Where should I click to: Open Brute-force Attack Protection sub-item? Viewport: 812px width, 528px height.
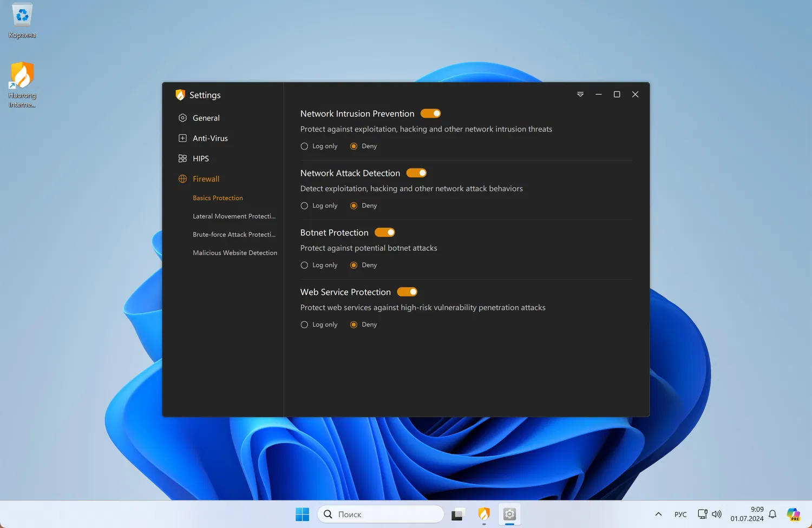[234, 234]
